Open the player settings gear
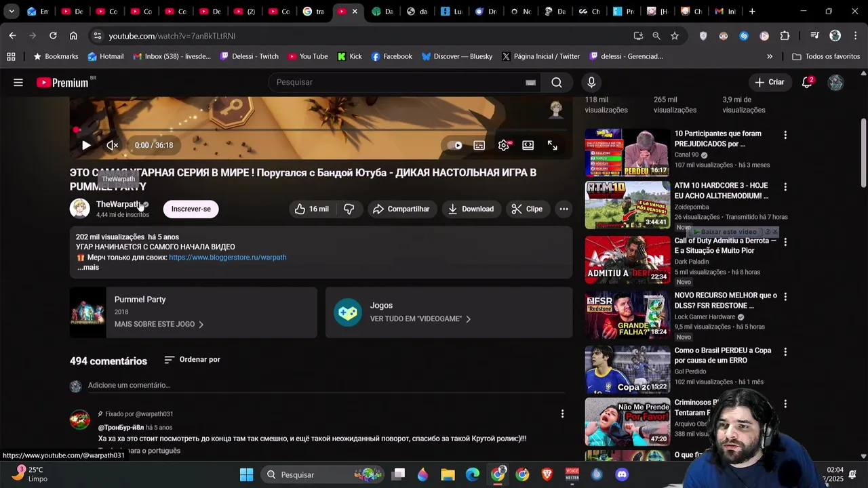868x488 pixels. point(503,145)
